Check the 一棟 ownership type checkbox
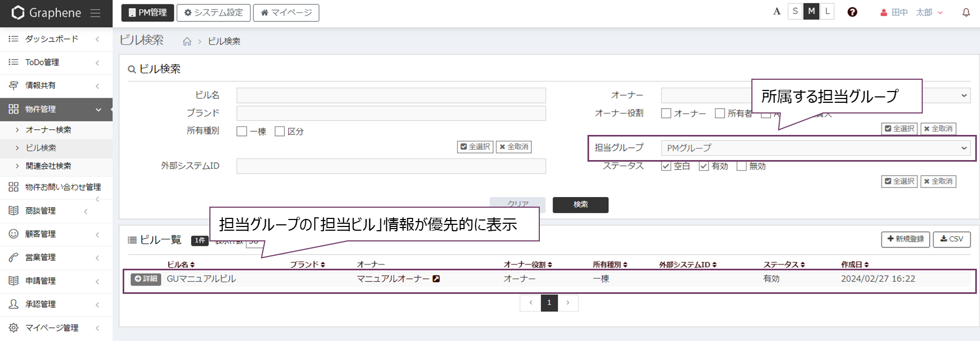The width and height of the screenshot is (980, 341). pos(242,132)
